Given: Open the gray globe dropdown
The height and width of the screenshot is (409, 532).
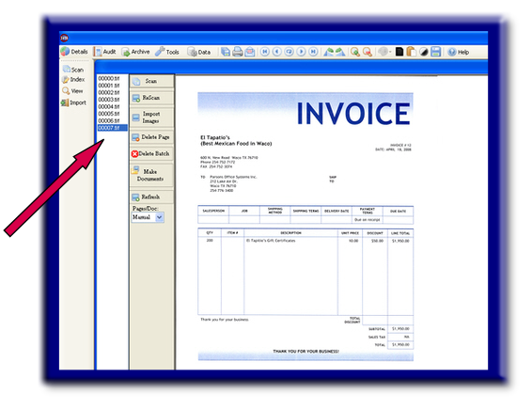Looking at the screenshot, I should coord(384,52).
